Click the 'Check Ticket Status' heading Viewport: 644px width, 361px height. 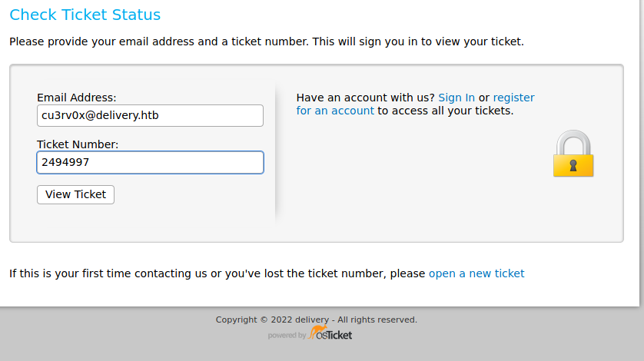pos(85,15)
